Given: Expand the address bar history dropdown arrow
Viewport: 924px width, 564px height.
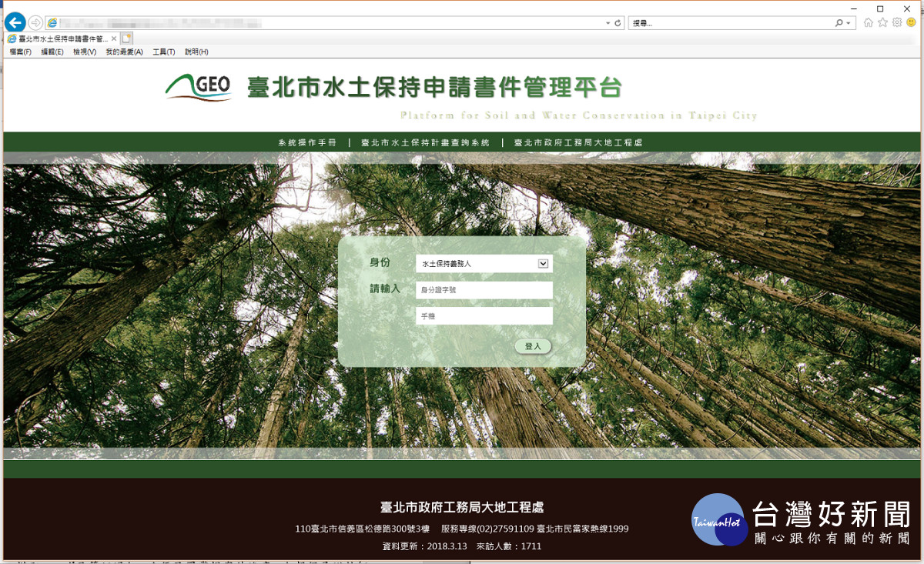Looking at the screenshot, I should pos(608,23).
